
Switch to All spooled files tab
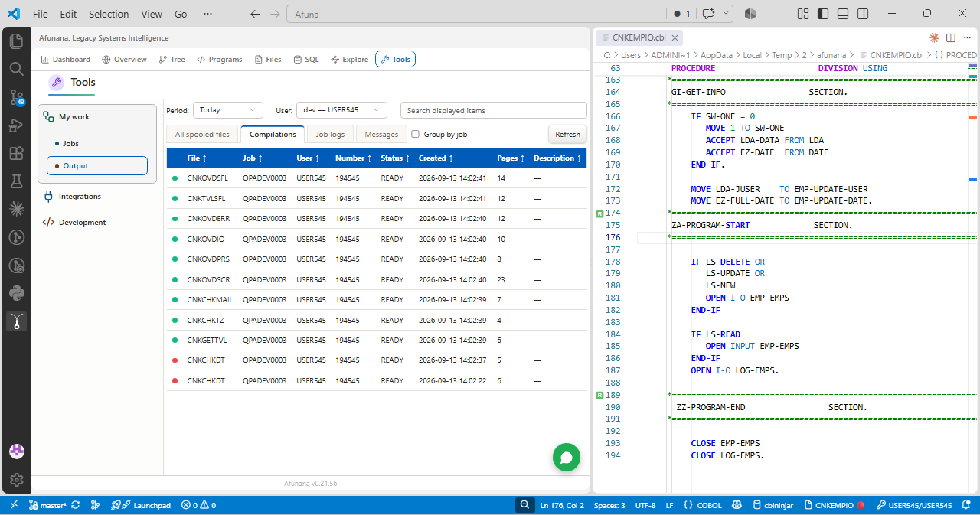point(202,134)
